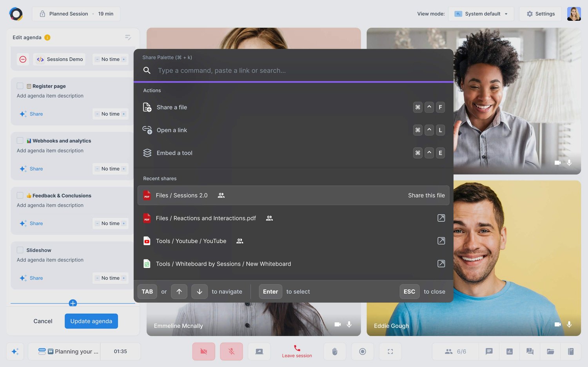Click Share under Register page

(31, 114)
